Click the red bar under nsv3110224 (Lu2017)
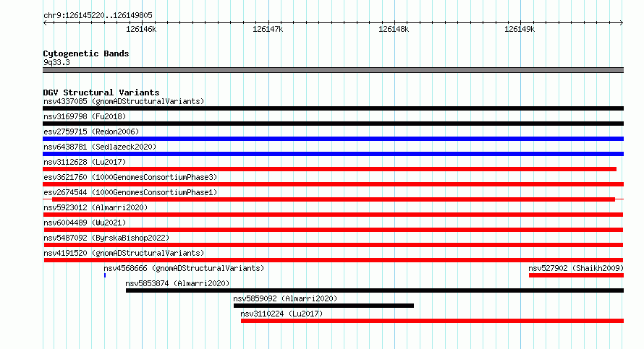The width and height of the screenshot is (644, 349). tap(432, 321)
